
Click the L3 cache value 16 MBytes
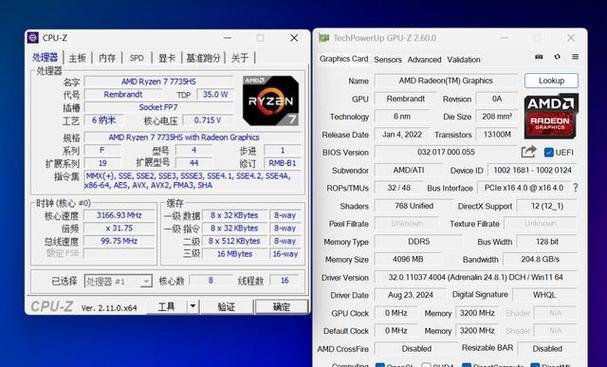[x=235, y=254]
